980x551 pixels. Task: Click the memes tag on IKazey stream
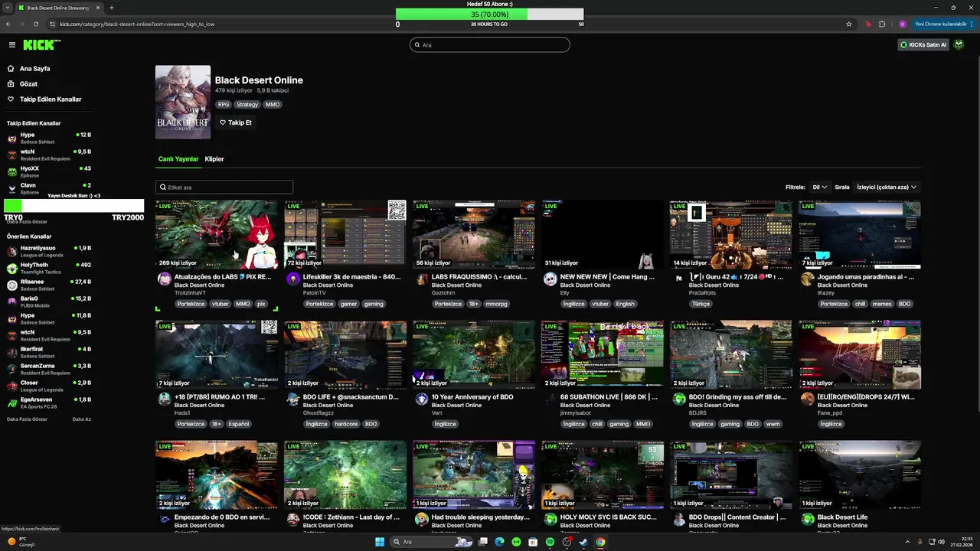point(882,304)
